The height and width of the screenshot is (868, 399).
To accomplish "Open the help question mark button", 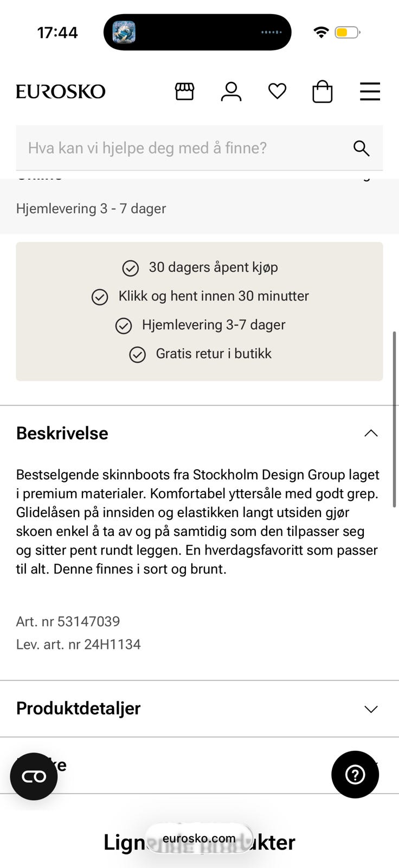I will [355, 775].
